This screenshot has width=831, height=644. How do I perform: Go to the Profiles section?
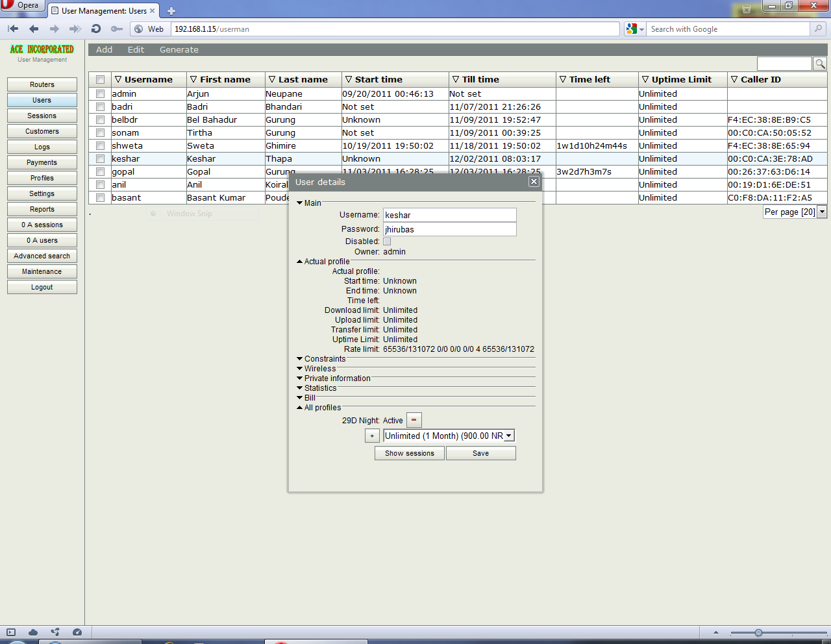point(42,178)
